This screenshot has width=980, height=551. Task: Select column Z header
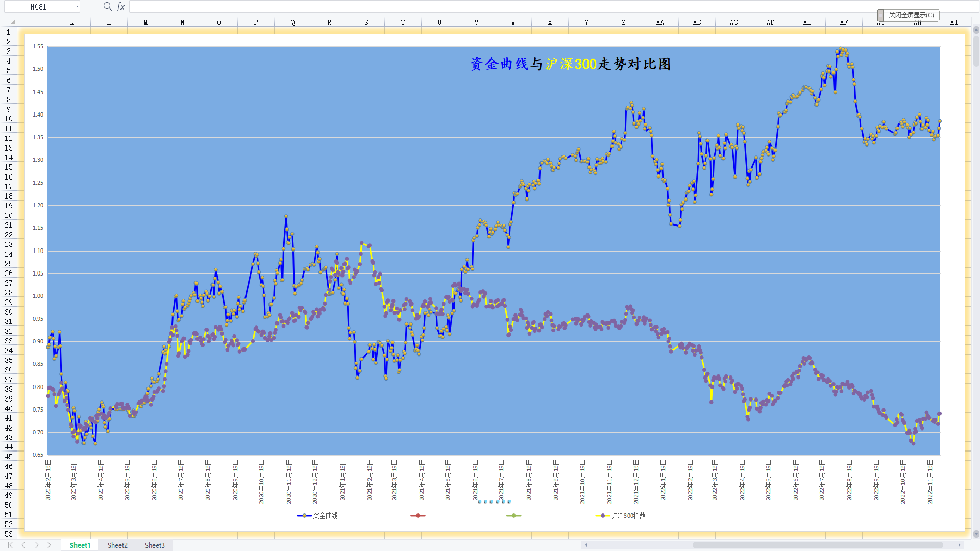[x=623, y=22]
